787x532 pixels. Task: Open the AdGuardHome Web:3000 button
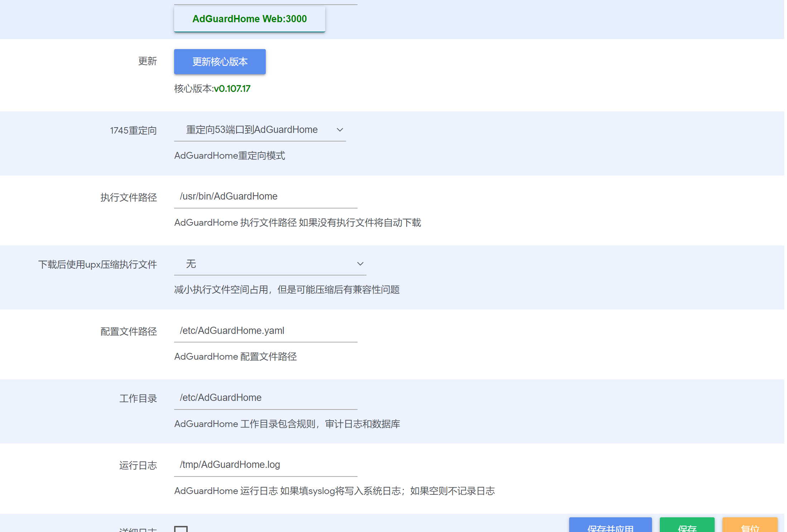249,19
